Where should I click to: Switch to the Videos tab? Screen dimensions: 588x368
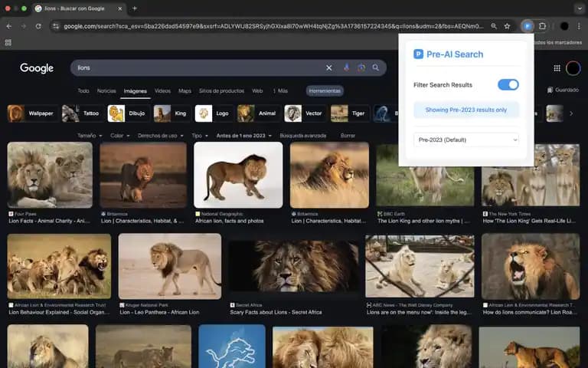(x=162, y=91)
